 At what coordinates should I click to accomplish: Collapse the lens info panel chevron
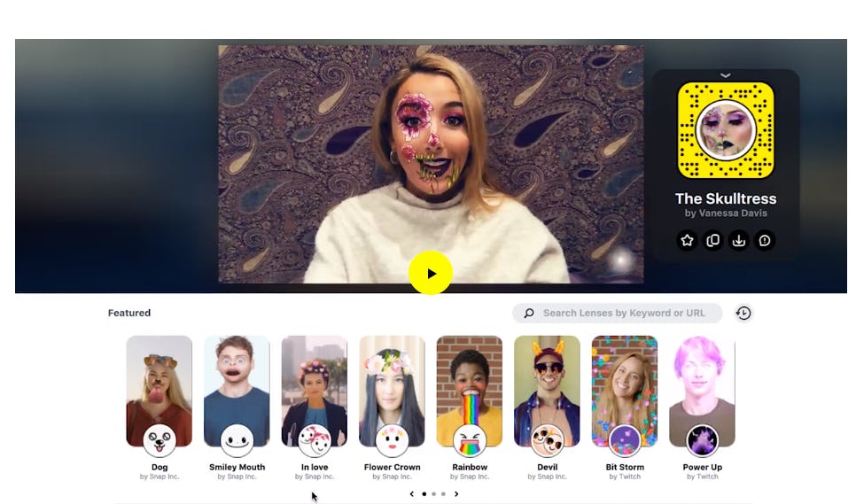pos(726,75)
